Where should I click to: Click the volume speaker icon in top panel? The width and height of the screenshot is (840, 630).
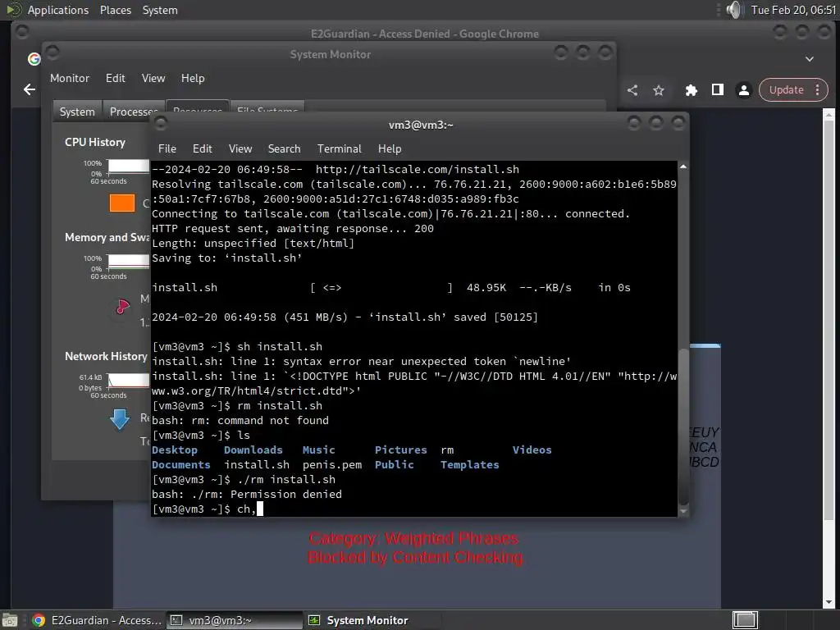(x=734, y=10)
